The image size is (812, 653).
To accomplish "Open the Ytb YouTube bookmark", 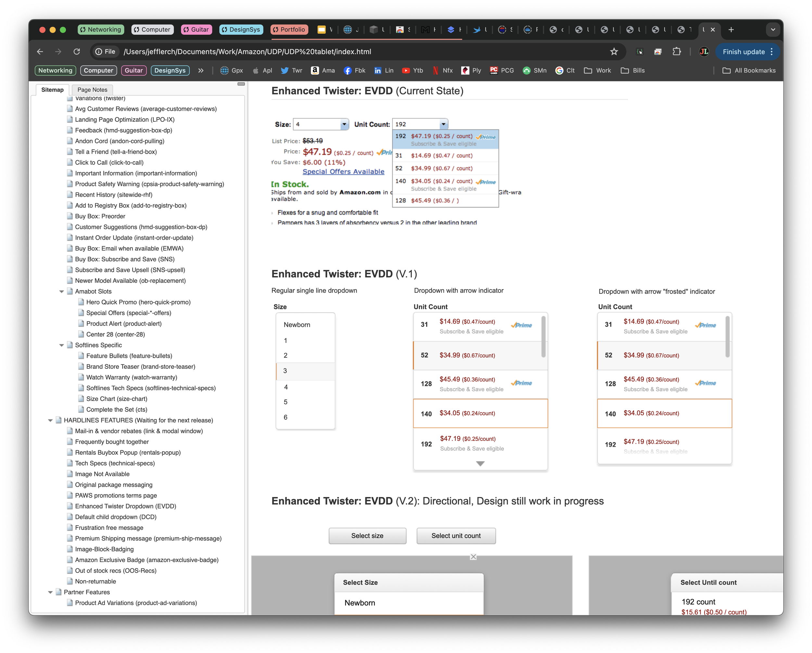I will (412, 70).
